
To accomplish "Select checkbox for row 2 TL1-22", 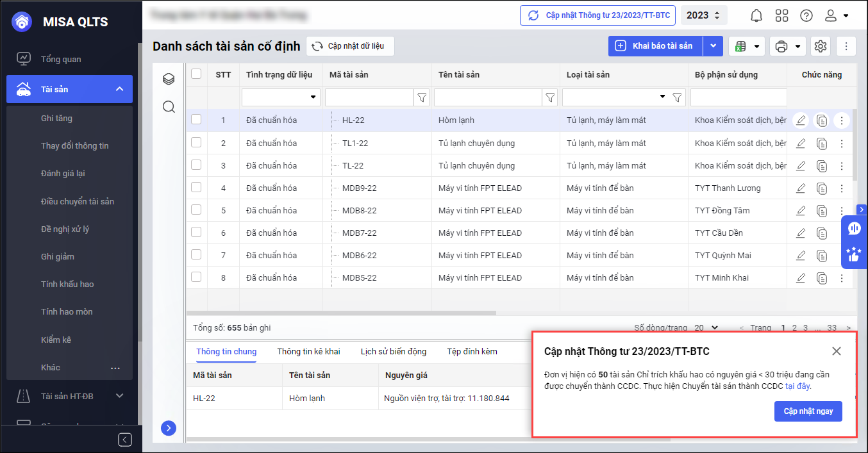I will click(196, 142).
